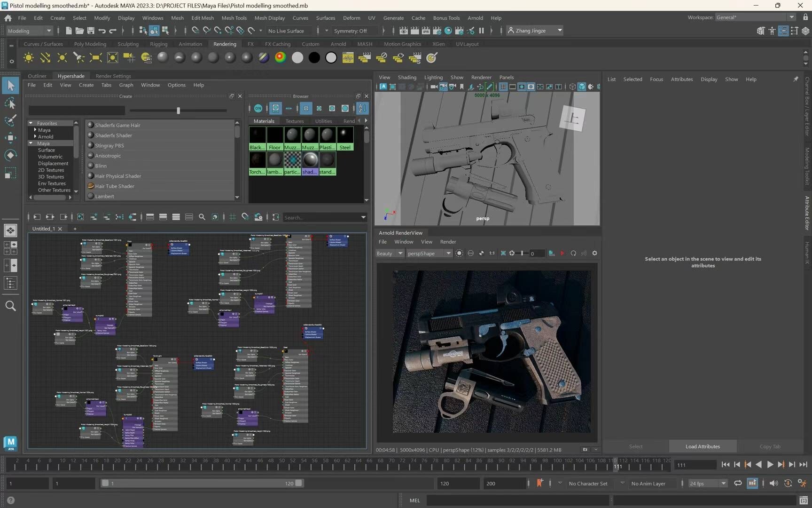The height and width of the screenshot is (508, 812).
Task: Click the camera icon in the viewport toolbar
Action: pyautogui.click(x=433, y=87)
